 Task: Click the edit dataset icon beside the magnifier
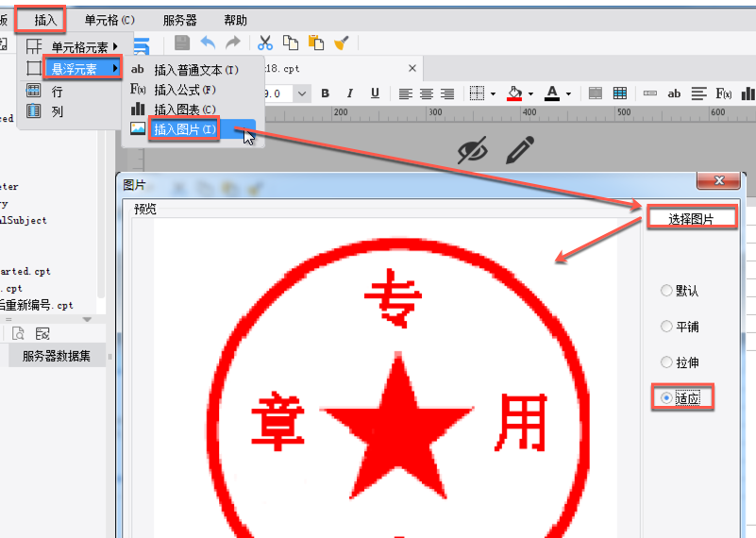click(42, 333)
